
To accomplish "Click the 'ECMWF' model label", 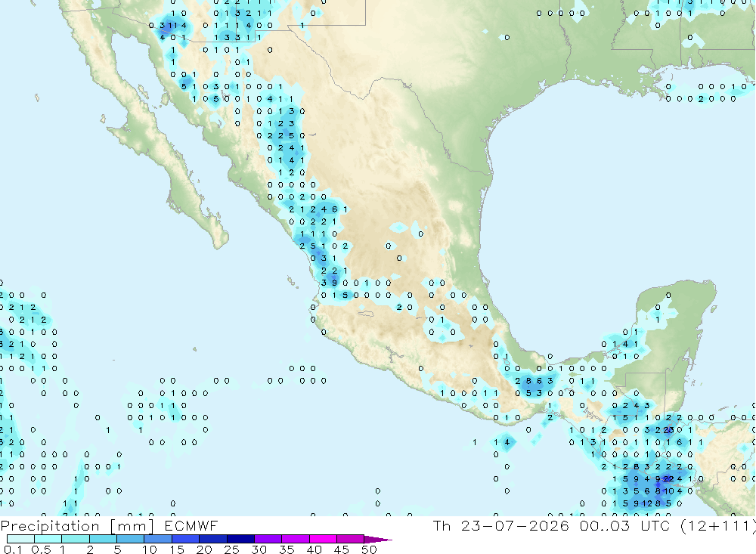I will [x=191, y=525].
